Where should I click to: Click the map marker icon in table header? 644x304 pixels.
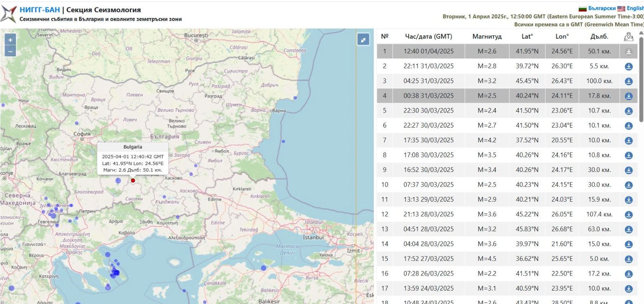(x=629, y=37)
